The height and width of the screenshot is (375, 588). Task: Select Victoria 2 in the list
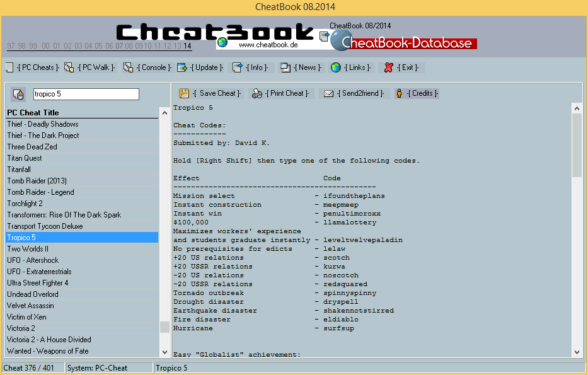83,328
